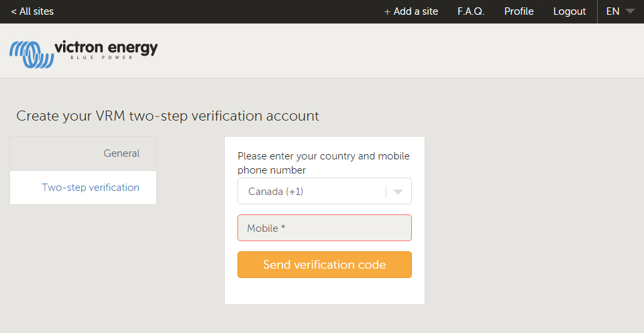Image resolution: width=644 pixels, height=333 pixels.
Task: Click the country and mobile instruction label
Action: 323,163
